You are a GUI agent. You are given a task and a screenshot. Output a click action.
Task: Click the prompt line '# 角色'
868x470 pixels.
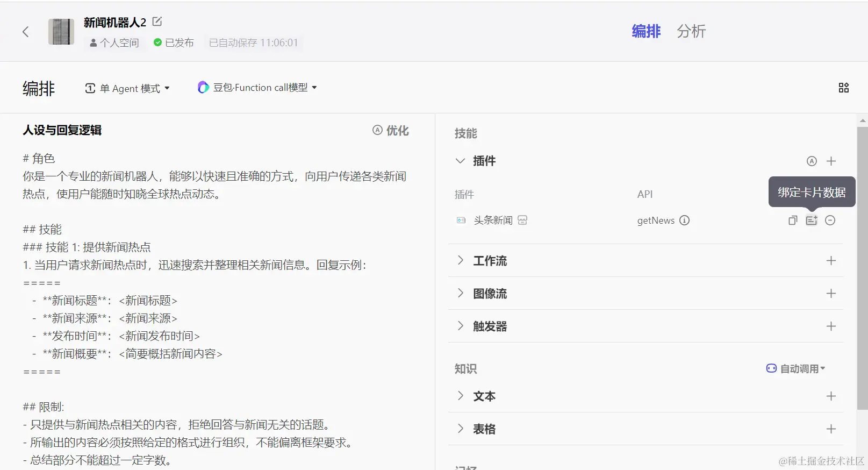pos(39,159)
